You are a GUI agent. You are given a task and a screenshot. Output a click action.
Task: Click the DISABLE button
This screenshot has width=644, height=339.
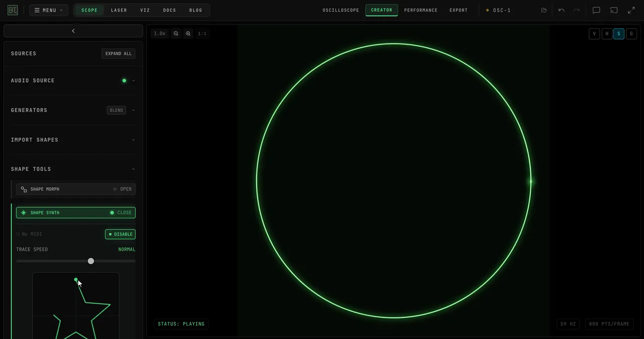click(x=120, y=234)
